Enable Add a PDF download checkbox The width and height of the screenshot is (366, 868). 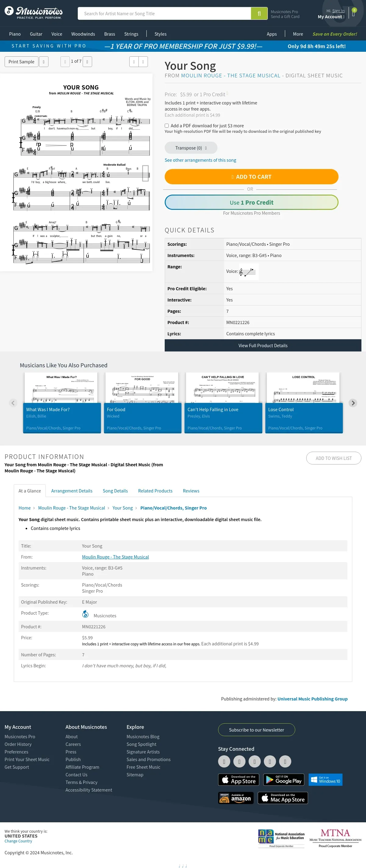tap(167, 126)
